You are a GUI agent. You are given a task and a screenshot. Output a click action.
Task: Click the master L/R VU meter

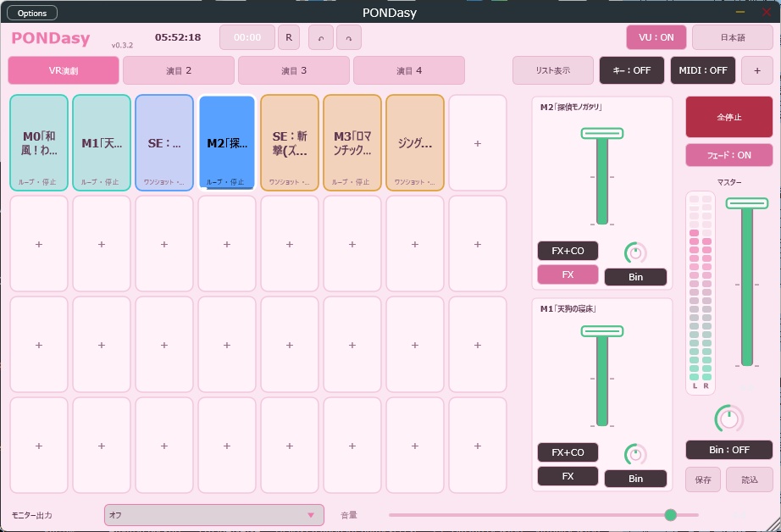point(701,293)
